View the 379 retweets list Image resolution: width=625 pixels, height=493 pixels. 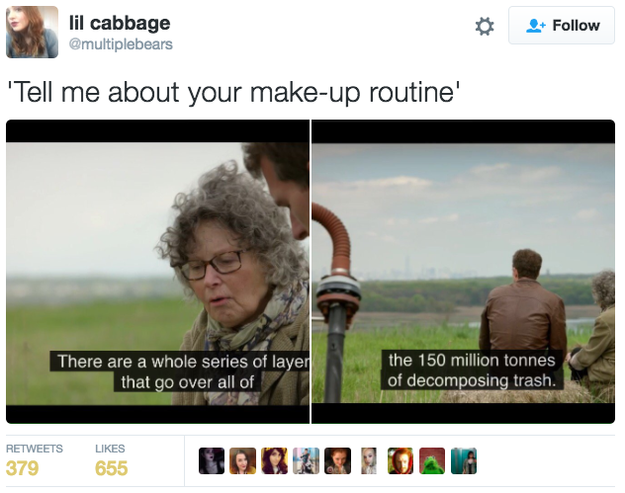(22, 468)
